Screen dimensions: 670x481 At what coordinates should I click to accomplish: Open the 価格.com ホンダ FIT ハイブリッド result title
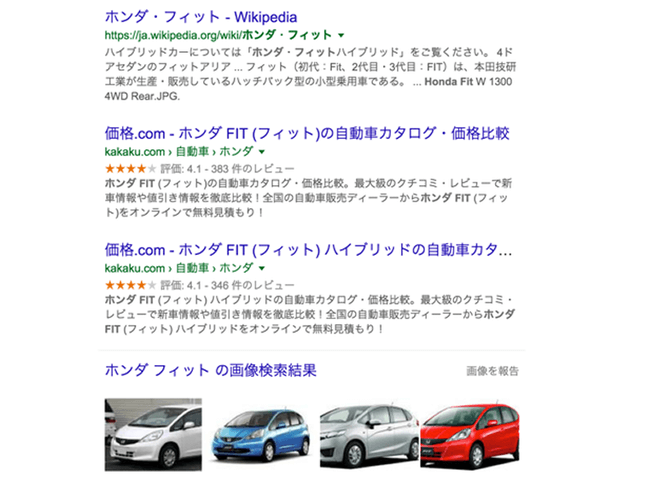[308, 250]
